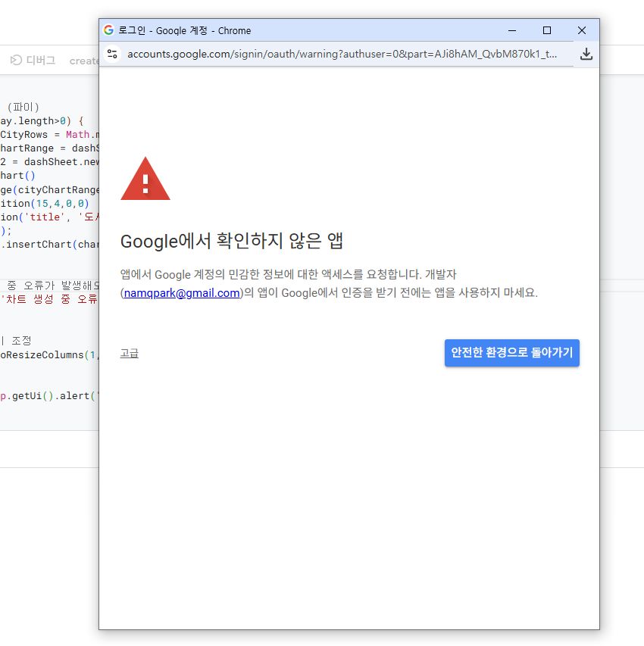Click the red '차트 생성 중 오류' string in editor
644x646 pixels.
coord(49,299)
